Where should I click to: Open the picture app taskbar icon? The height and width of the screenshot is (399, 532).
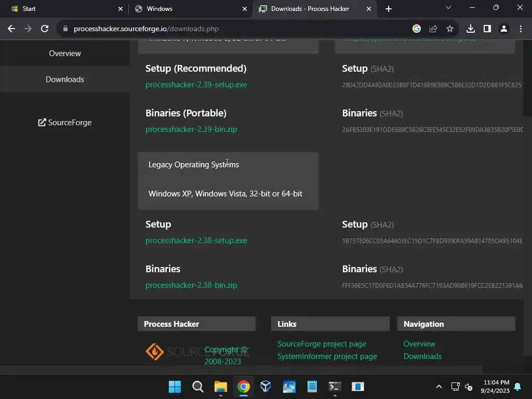289,387
